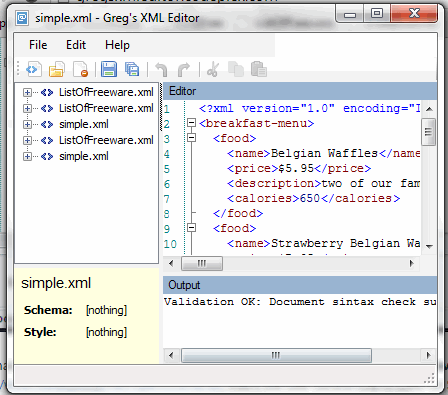Paste from clipboard using toolbar icon
The width and height of the screenshot is (448, 395).
[x=259, y=69]
